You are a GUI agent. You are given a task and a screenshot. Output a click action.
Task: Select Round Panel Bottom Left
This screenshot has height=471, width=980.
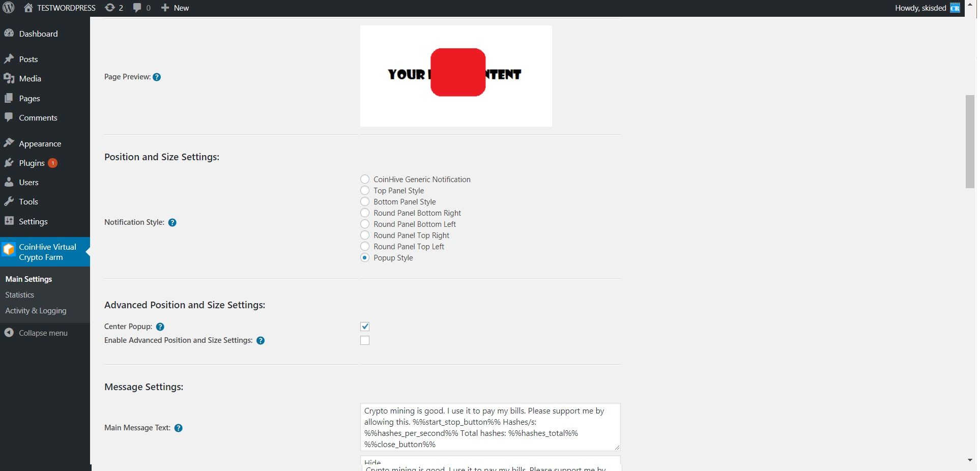tap(365, 224)
